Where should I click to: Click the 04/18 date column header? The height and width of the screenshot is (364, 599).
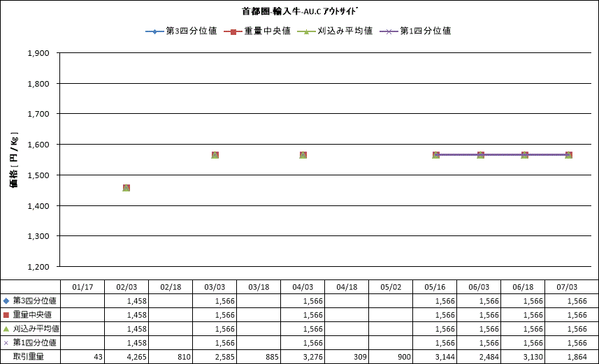click(x=347, y=287)
